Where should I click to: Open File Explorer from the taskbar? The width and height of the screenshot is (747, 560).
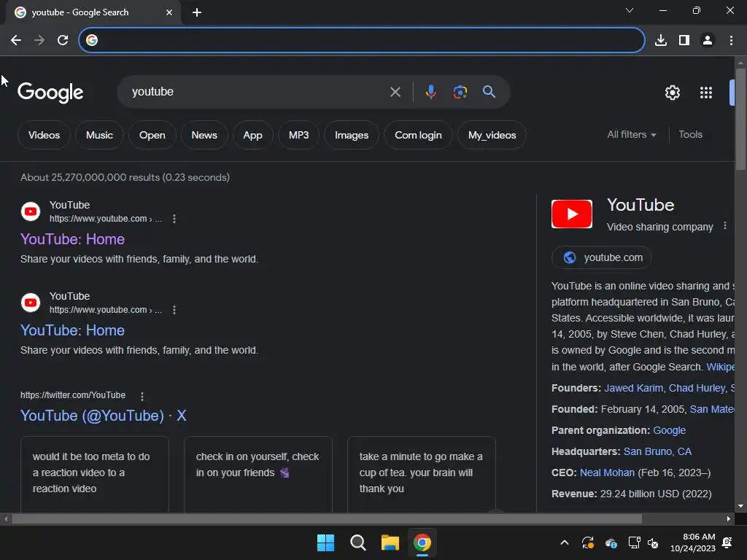(x=390, y=542)
